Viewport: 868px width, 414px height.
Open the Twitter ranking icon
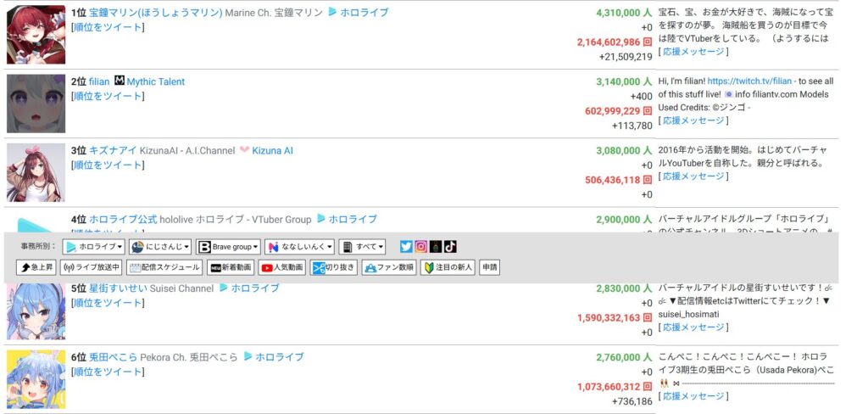point(406,247)
